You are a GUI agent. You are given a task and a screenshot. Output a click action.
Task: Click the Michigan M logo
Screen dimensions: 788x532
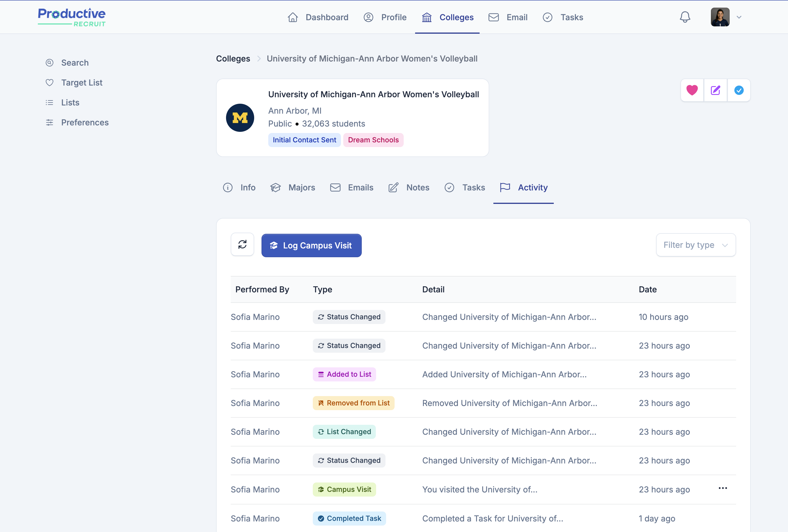pos(240,118)
